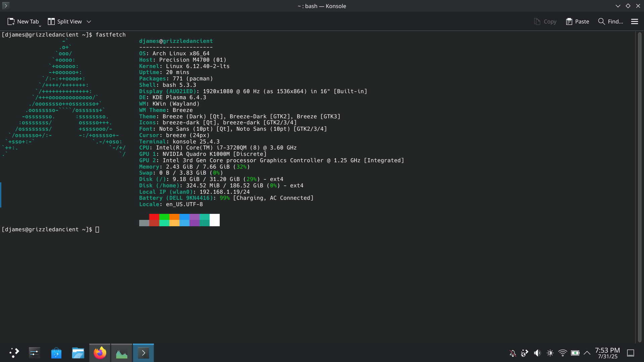Click the Konsole window menu icon
644x362 pixels.
click(x=6, y=6)
